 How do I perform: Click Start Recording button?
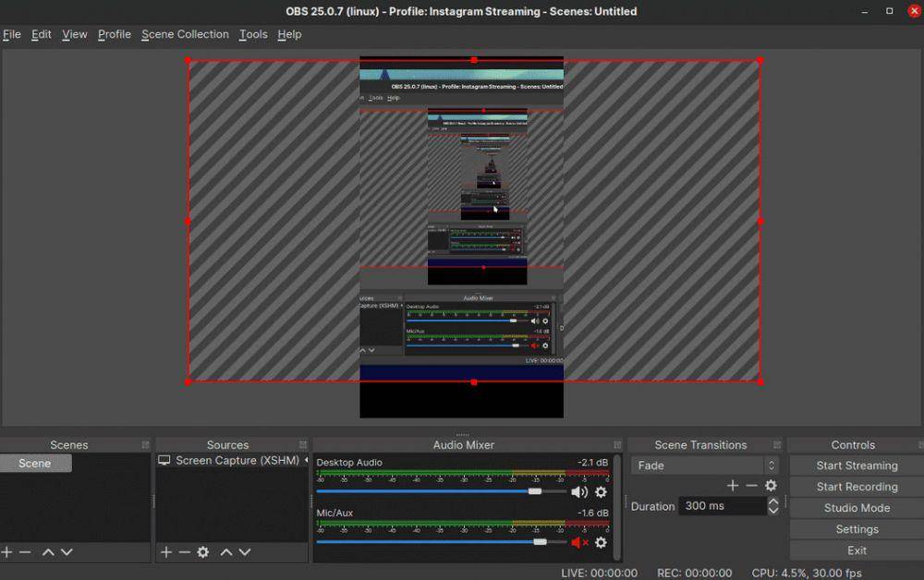pos(857,487)
